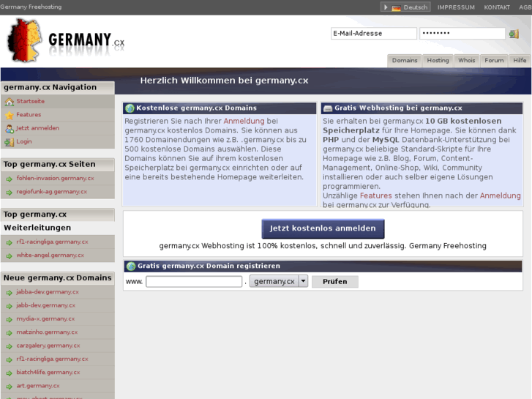The width and height of the screenshot is (532, 399).
Task: Open the Hilfe tab
Action: pyautogui.click(x=520, y=61)
